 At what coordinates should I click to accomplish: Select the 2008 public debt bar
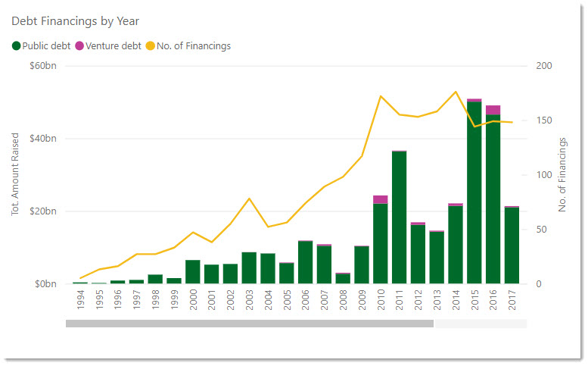343,279
